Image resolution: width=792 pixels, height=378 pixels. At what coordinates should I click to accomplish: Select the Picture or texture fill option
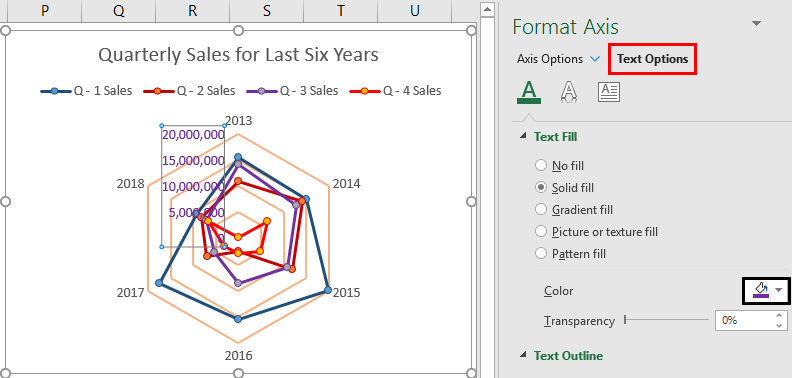point(596,231)
